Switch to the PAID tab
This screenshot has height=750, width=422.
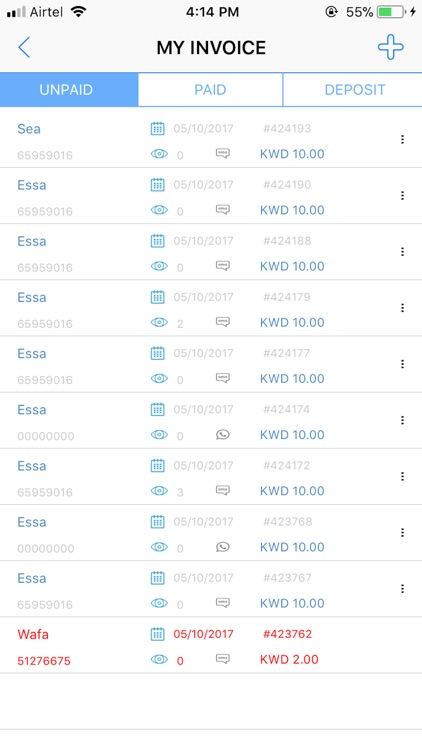pos(210,89)
